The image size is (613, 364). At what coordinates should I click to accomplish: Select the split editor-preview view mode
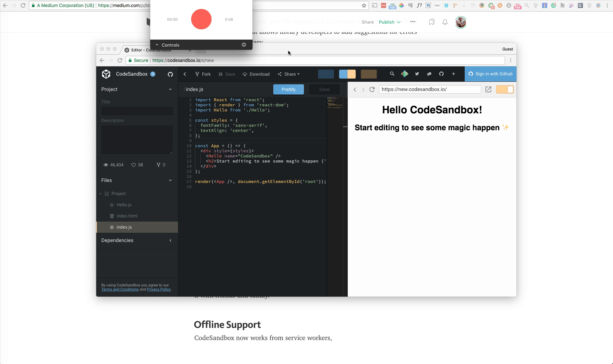tap(347, 74)
